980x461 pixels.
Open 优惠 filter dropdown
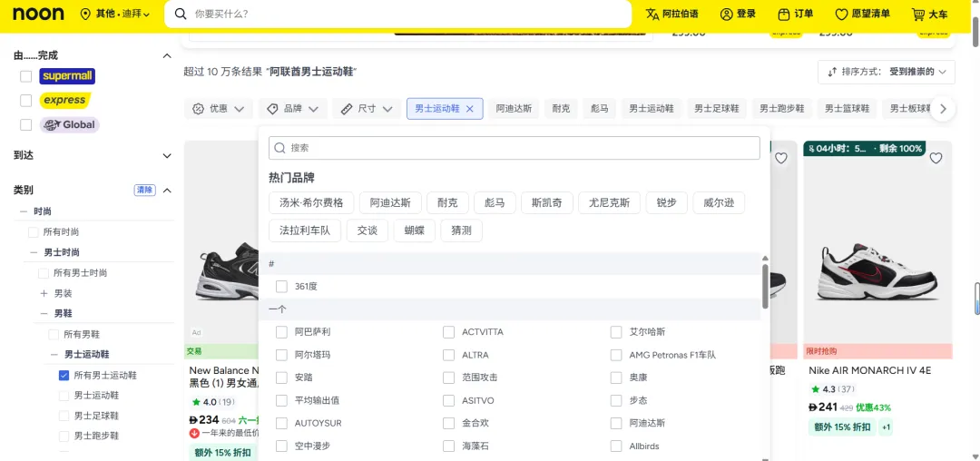click(218, 109)
